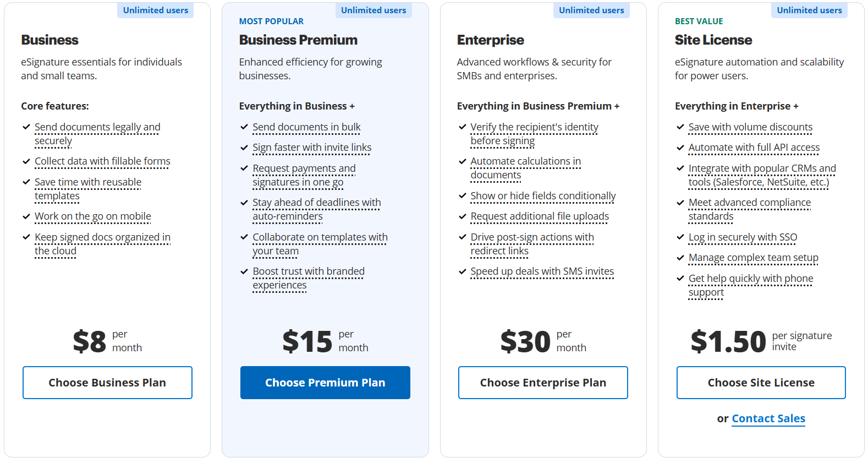Pick the Choose Enterprise Plan button
The image size is (868, 463).
point(543,383)
